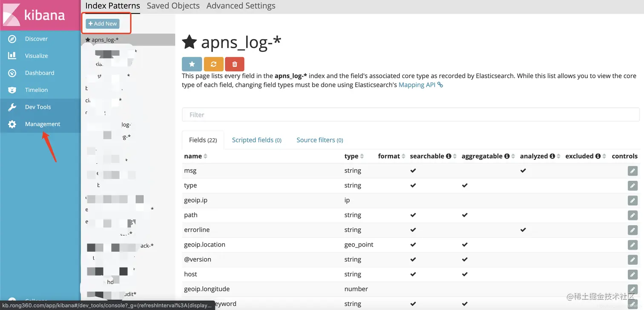Image resolution: width=644 pixels, height=310 pixels.
Task: Show info for analyzed column
Action: tap(552, 156)
